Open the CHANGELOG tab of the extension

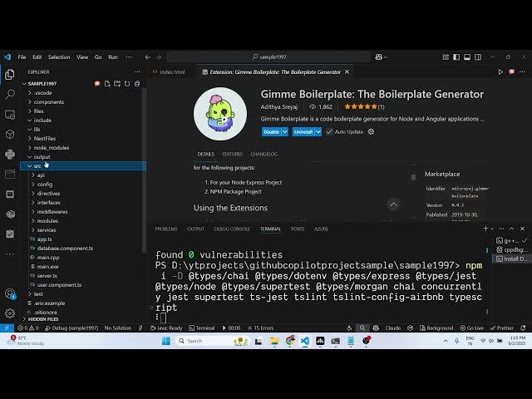pos(264,154)
